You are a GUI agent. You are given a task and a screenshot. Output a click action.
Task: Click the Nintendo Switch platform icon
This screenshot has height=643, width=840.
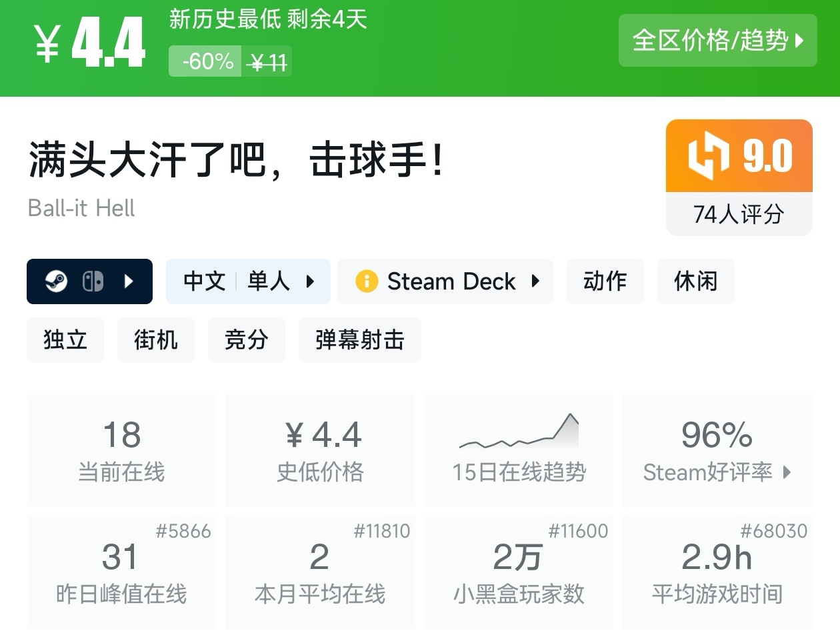(x=93, y=281)
